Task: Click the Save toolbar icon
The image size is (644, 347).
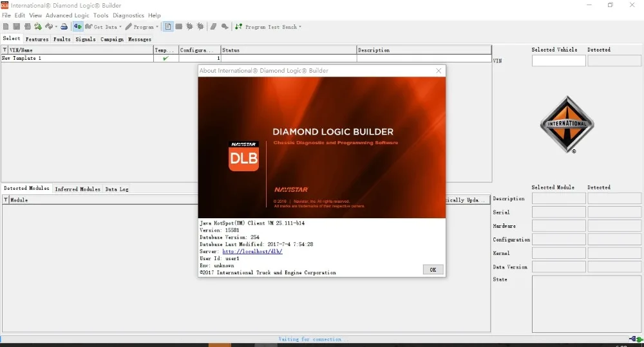Action: pyautogui.click(x=17, y=26)
